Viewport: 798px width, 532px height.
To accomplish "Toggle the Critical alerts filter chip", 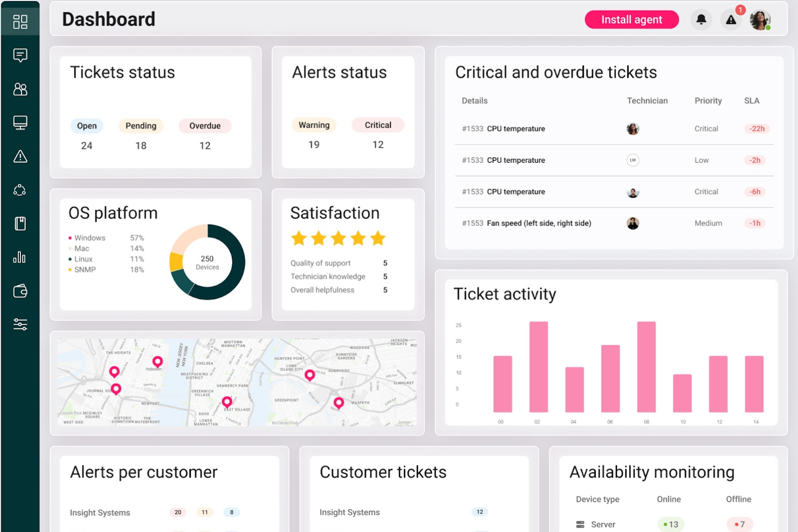I will click(x=378, y=125).
